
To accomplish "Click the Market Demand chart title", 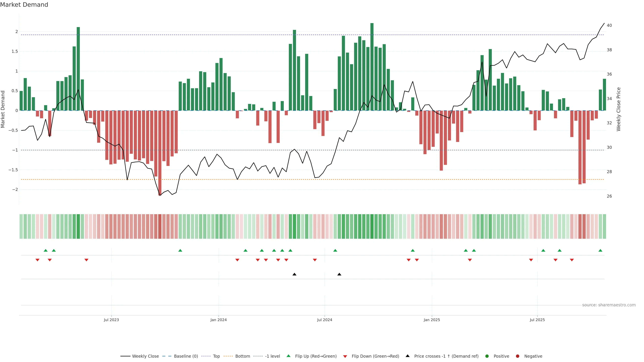I will 24,5.
